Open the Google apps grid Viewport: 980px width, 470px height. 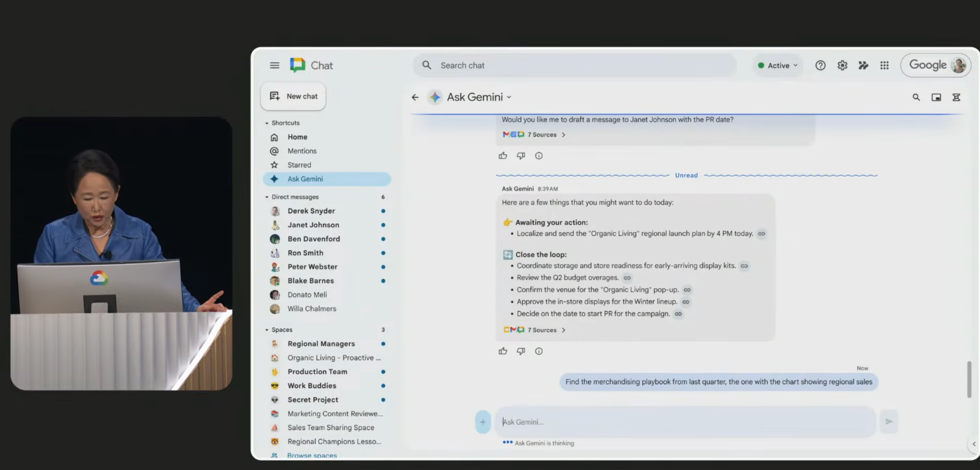pyautogui.click(x=884, y=66)
